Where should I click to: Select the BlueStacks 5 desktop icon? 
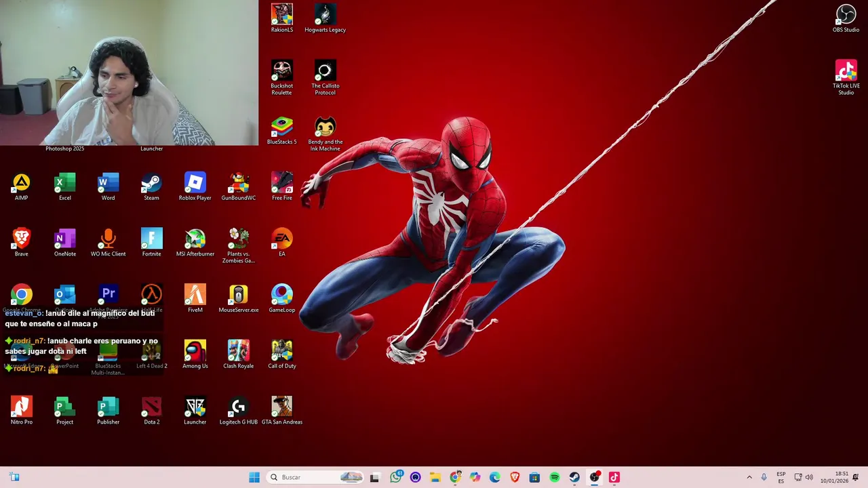coord(282,131)
